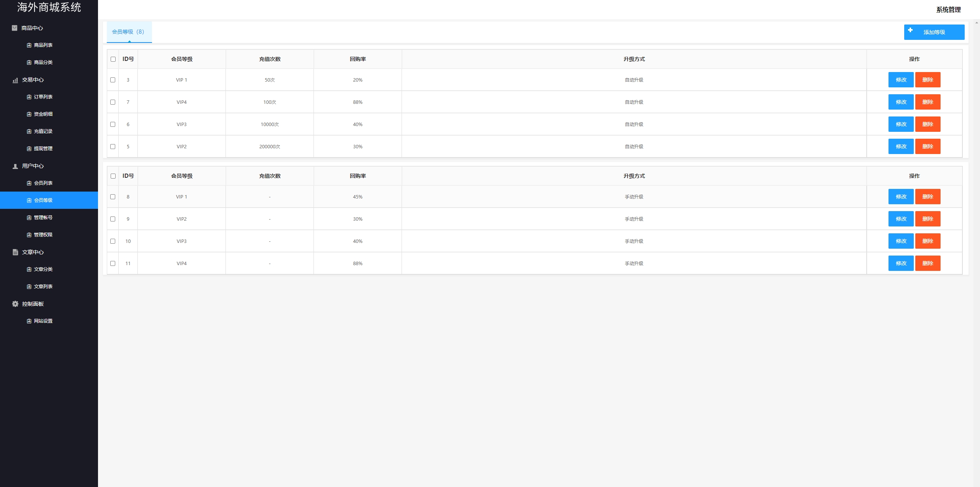
Task: Click the 用户中心 person icon
Action: 15,166
